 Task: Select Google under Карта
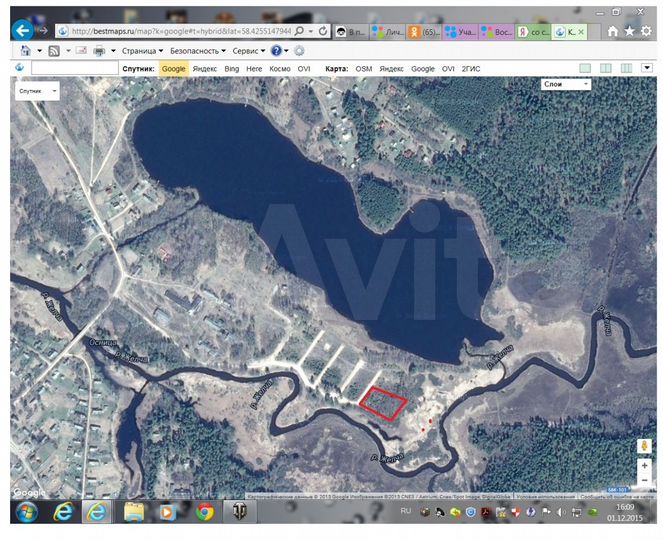423,69
